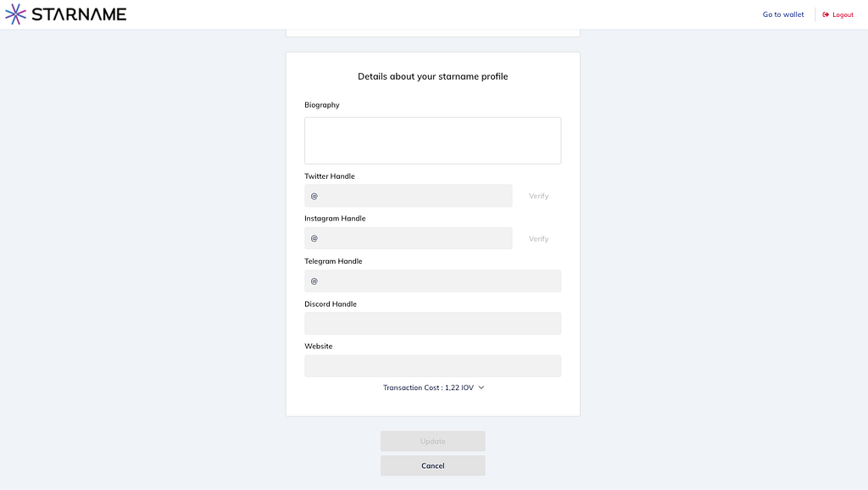The width and height of the screenshot is (868, 490).
Task: Click the @ symbol in Telegram Handle field
Action: 314,281
